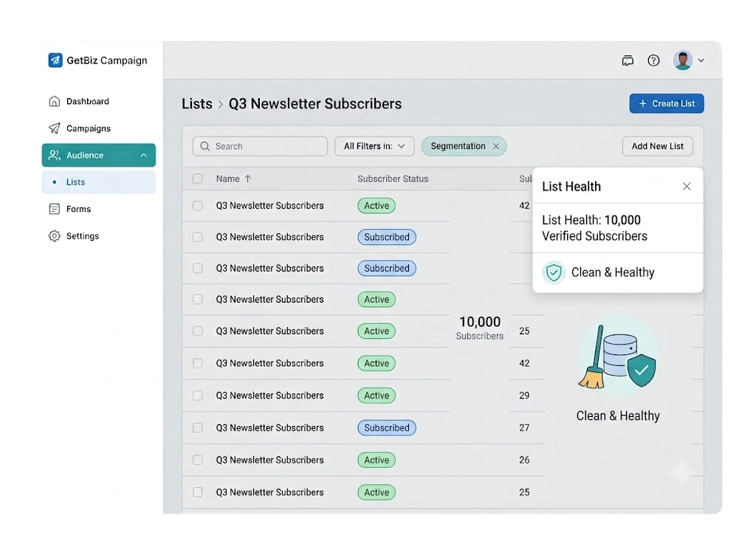Click the shield check icon beside Clean & Healthy
The width and height of the screenshot is (756, 547).
coord(554,272)
